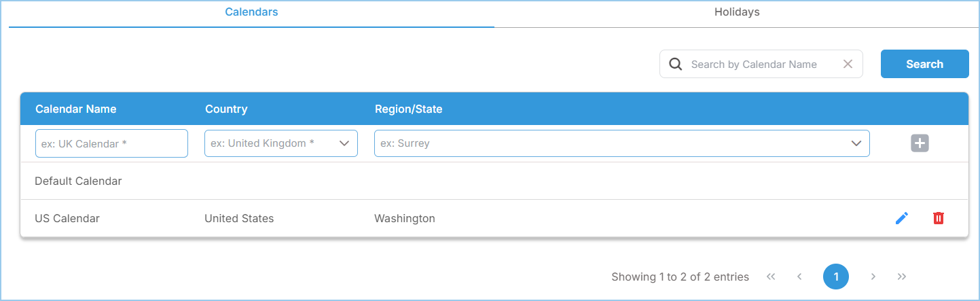Screen dimensions: 980x301
Task: Focus the Calendar Name input field
Action: point(111,143)
